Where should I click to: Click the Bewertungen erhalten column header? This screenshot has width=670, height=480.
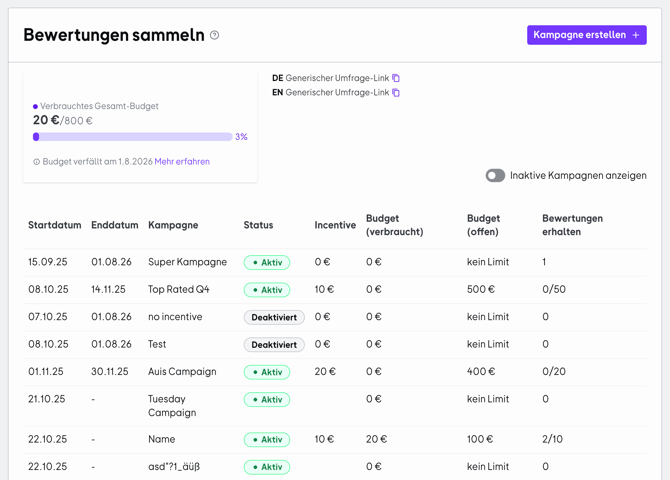[x=572, y=225]
